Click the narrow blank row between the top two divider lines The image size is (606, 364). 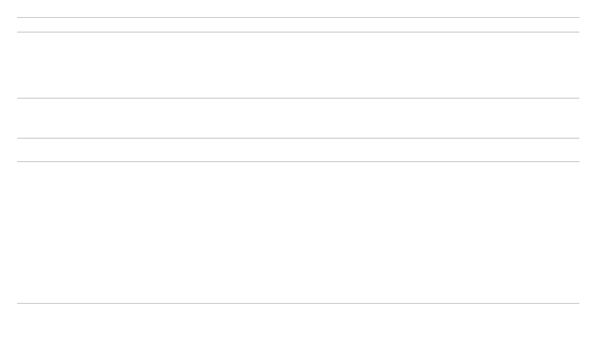coord(297,25)
